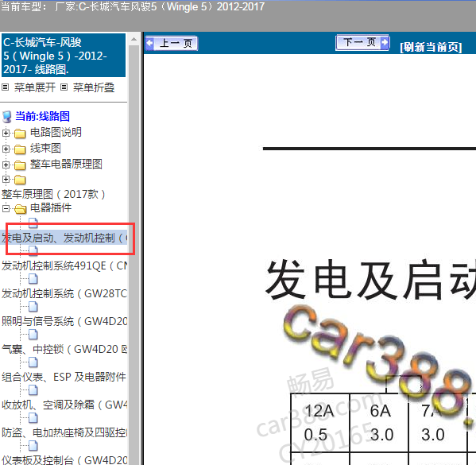Click page icon above 照明与信号系统
The height and width of the screenshot is (465, 476).
(x=33, y=307)
